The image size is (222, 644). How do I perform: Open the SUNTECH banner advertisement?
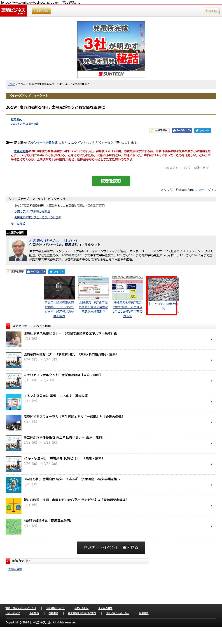pos(111,50)
